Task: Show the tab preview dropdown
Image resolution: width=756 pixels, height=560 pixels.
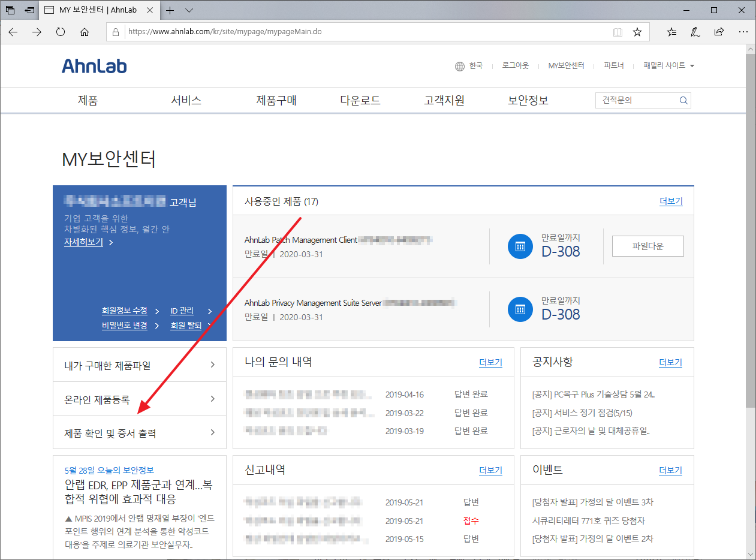Action: (x=189, y=10)
